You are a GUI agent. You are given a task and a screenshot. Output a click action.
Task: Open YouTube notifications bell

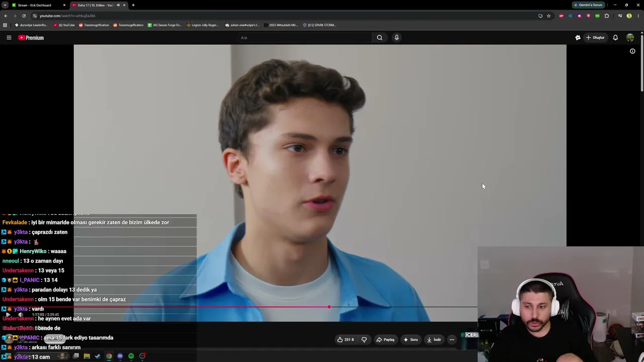(x=615, y=38)
